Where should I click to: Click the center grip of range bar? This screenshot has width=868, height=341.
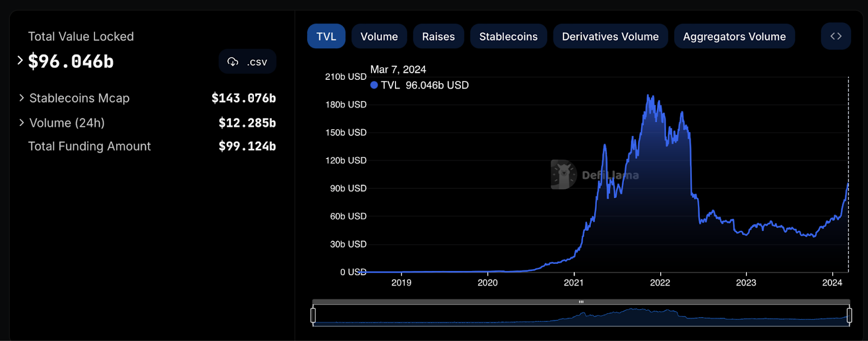click(x=581, y=302)
